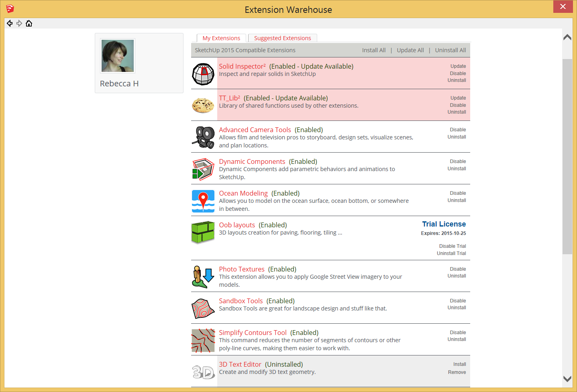Switch to the Suggested Extensions tab
The image size is (577, 392).
[282, 38]
